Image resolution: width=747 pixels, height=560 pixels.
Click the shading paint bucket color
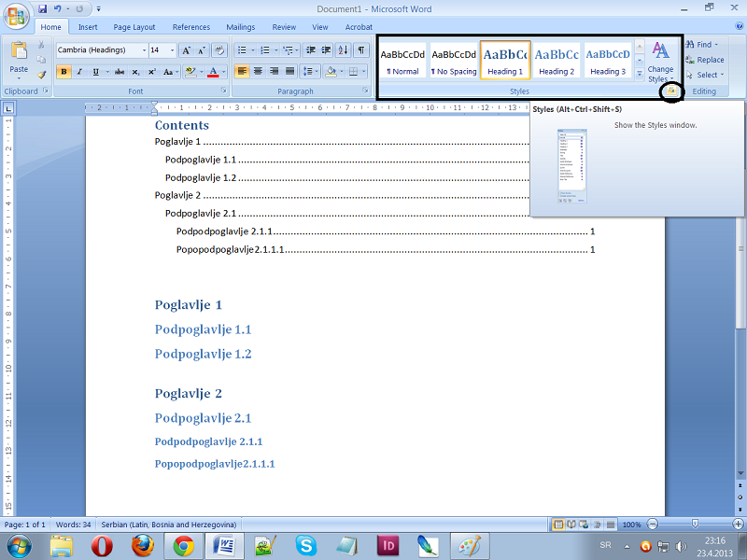[331, 72]
